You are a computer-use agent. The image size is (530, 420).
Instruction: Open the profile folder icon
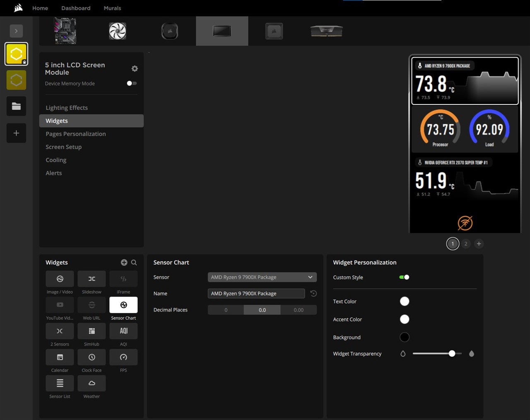16,106
